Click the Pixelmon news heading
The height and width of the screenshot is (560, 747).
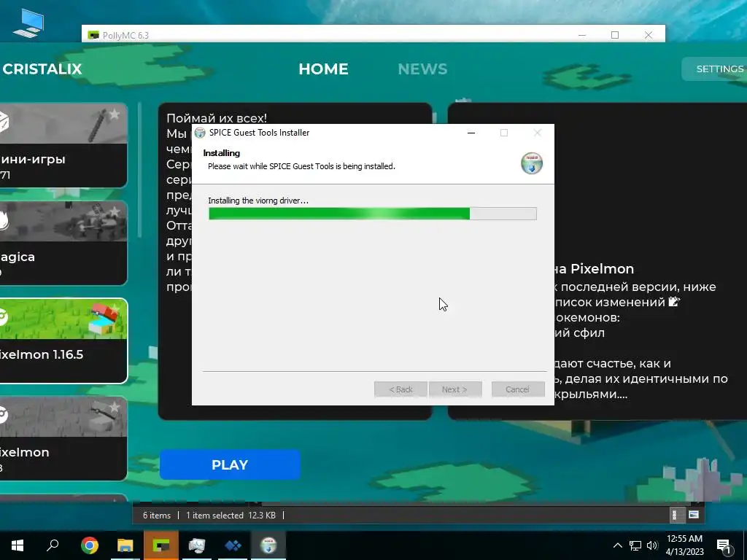594,269
